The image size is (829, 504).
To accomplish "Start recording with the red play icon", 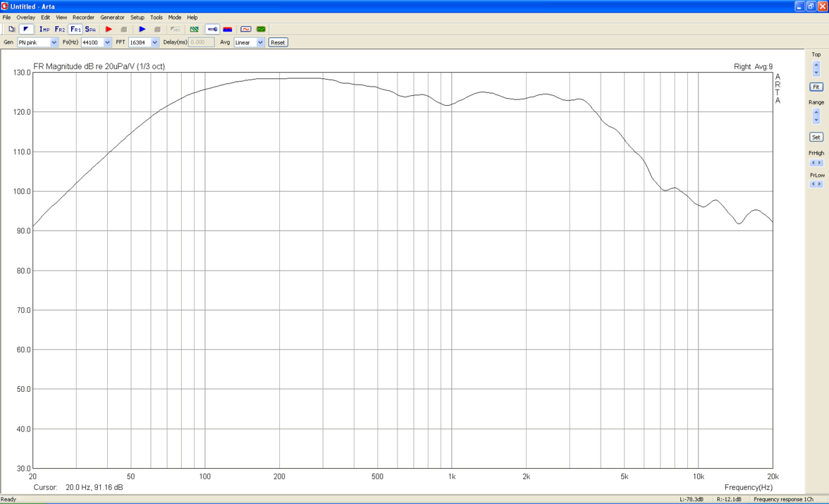I will [109, 29].
